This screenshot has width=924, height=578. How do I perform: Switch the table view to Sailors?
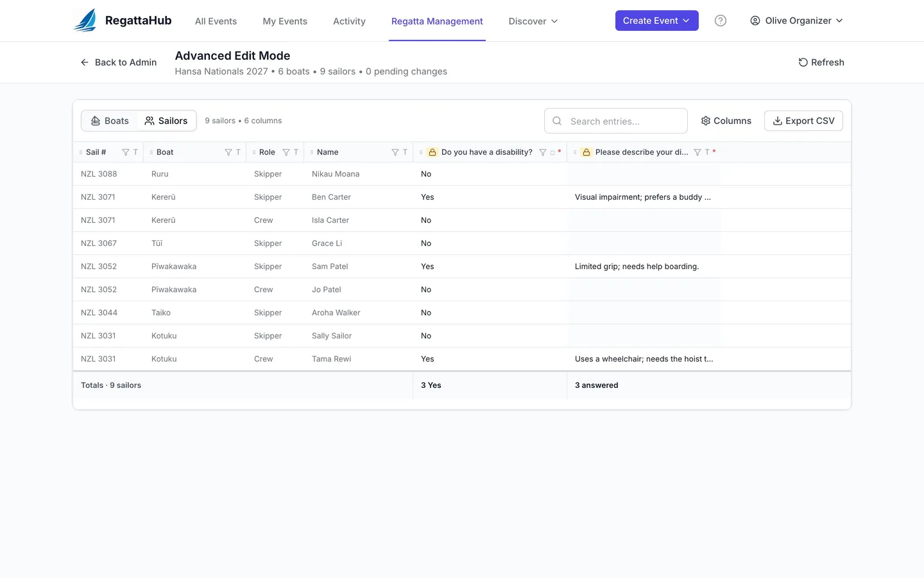coord(166,121)
